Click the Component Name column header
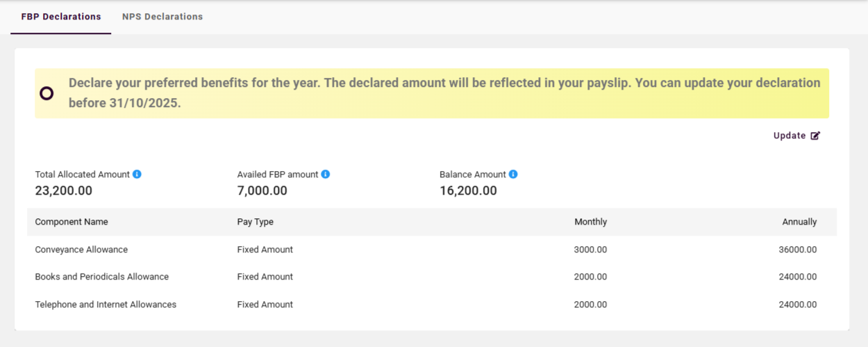The width and height of the screenshot is (868, 347). [72, 222]
